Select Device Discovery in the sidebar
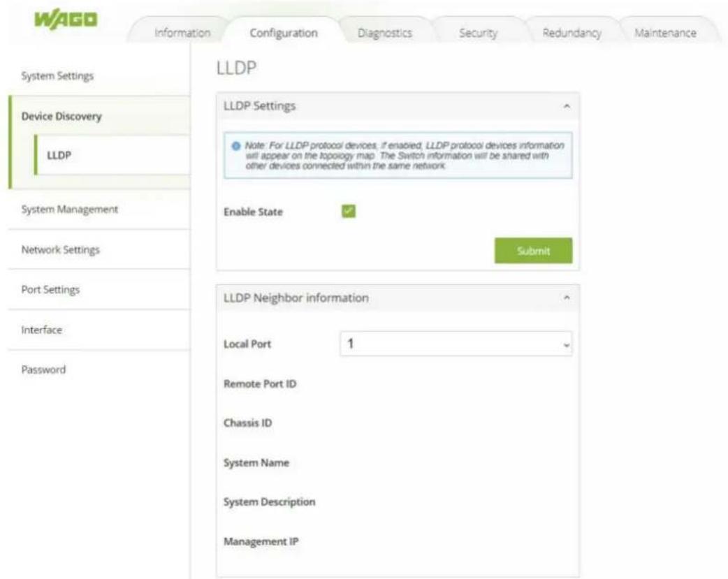The height and width of the screenshot is (579, 728). coord(99,116)
